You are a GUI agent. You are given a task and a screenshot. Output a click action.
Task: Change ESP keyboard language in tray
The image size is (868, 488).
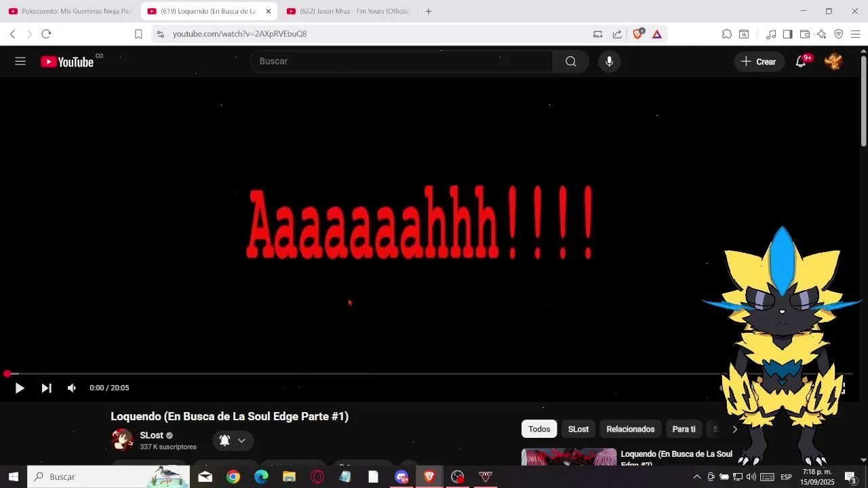click(787, 477)
